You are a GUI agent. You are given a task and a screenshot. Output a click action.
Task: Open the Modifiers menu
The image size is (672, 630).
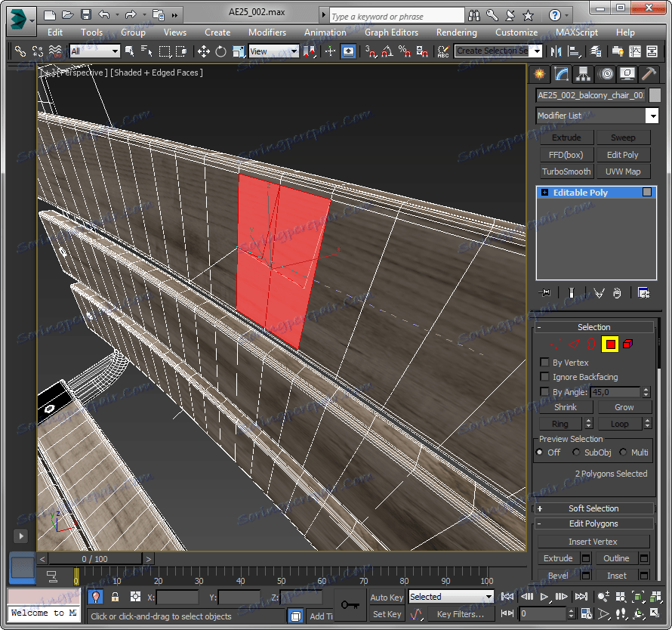click(267, 32)
